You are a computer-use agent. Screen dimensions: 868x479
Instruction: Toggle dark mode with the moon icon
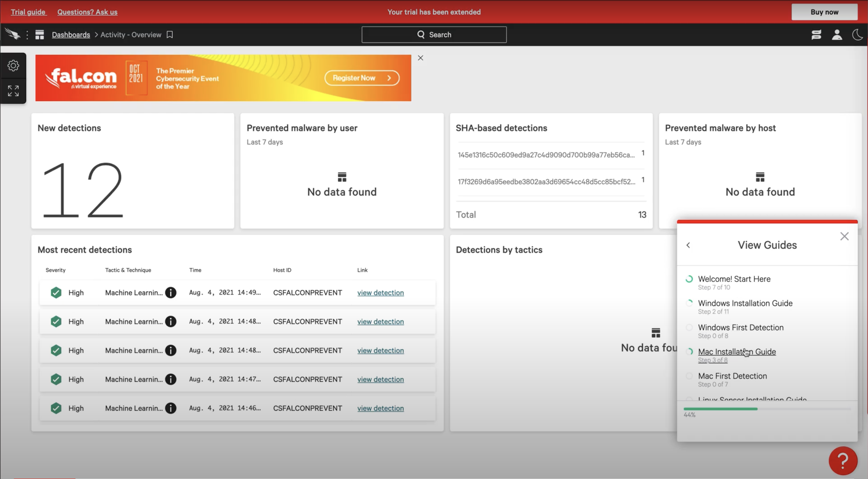858,34
